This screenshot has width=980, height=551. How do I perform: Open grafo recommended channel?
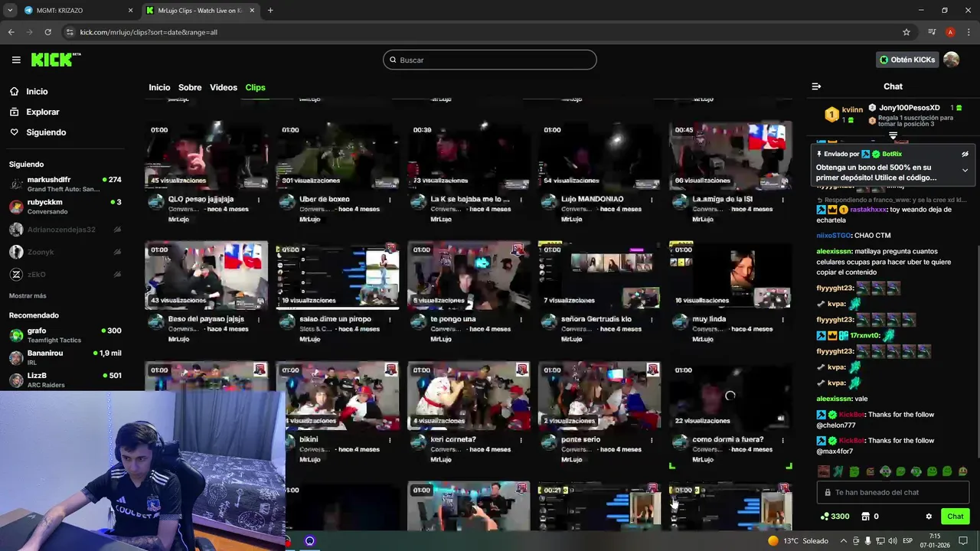click(x=65, y=335)
